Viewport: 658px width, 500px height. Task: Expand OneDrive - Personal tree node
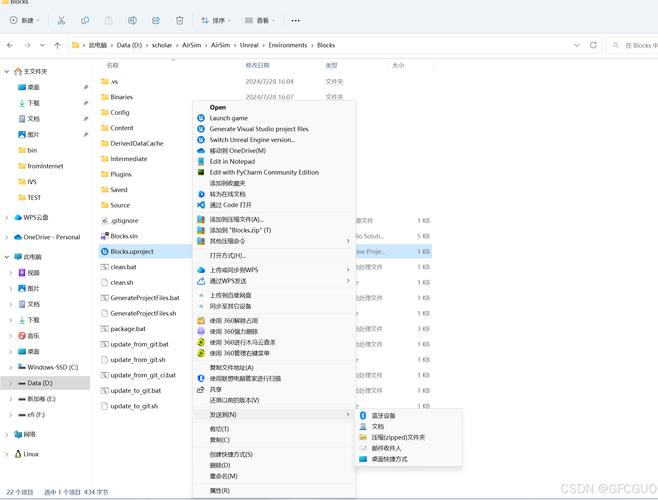(x=7, y=237)
